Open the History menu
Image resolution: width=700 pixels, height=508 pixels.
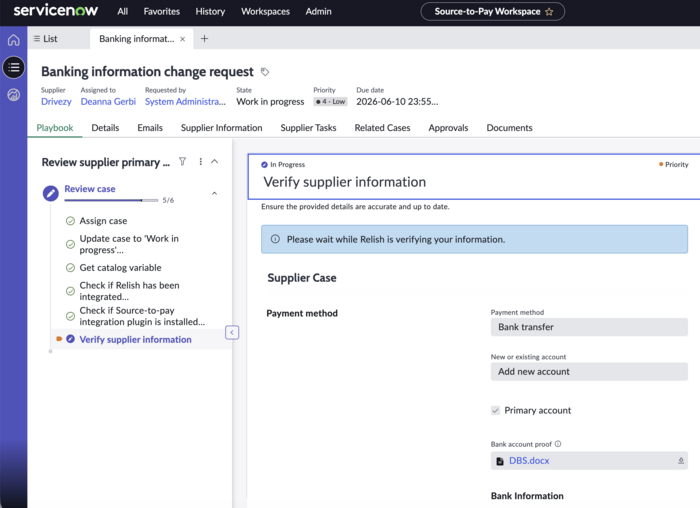click(210, 12)
